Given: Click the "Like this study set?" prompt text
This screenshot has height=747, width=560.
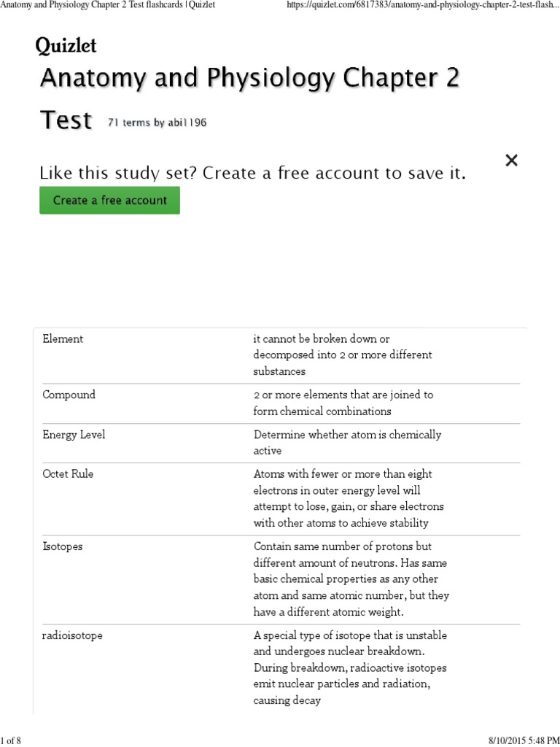Looking at the screenshot, I should coord(252,174).
